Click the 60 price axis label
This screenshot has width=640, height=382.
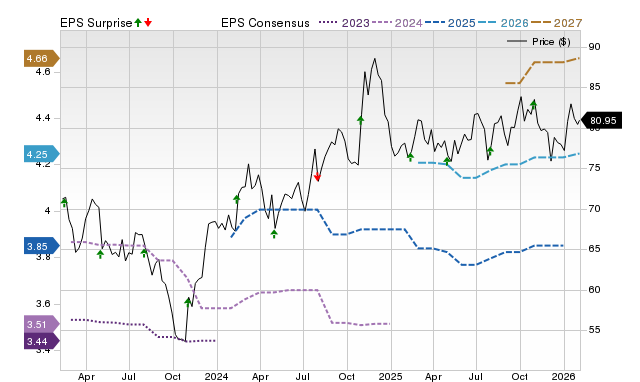pyautogui.click(x=594, y=289)
